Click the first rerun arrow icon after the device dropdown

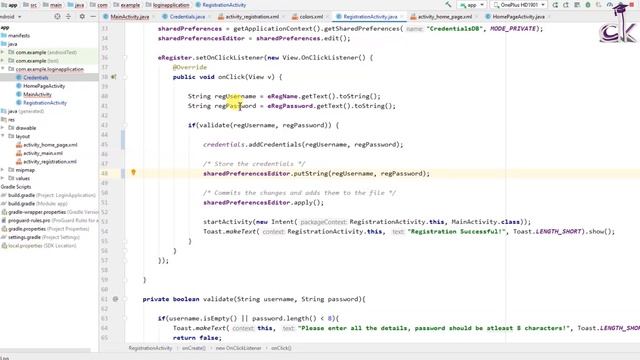[555, 5]
